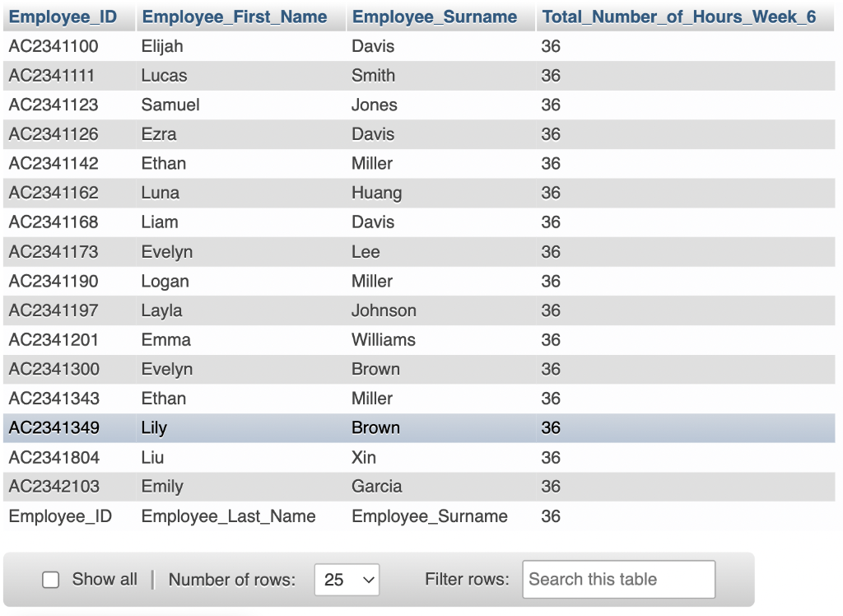Click the bottom row labeled Employee_ID

coord(60,516)
